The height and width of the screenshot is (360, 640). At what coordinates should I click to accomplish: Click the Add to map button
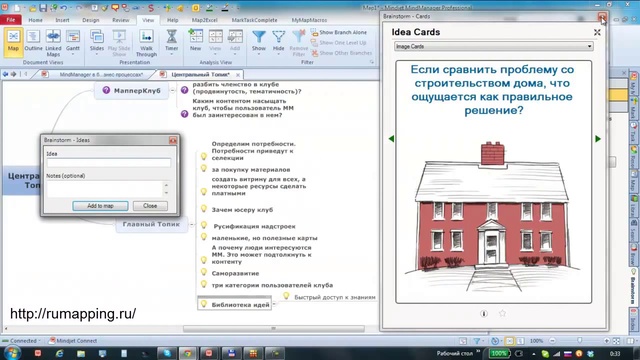click(x=100, y=206)
